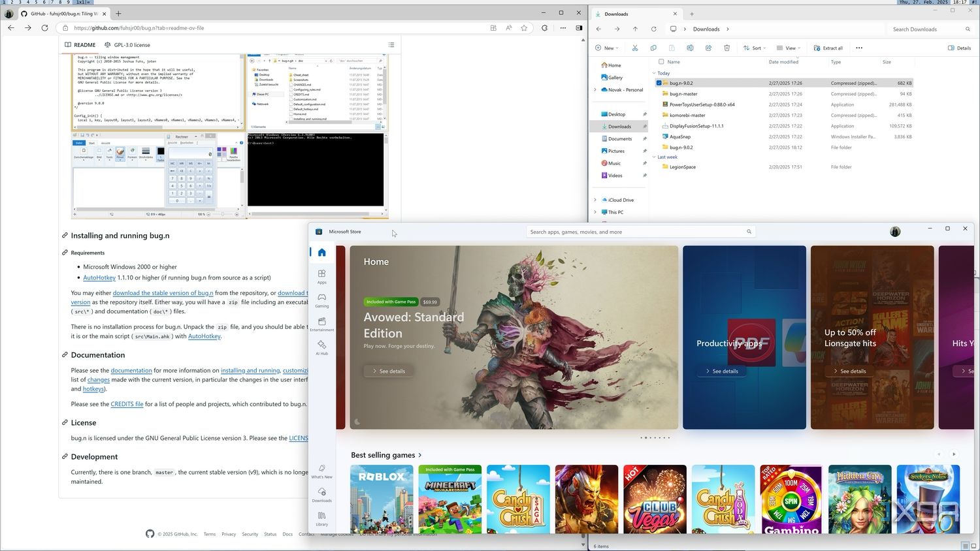Open the View dropdown in File Explorer

[x=789, y=48]
